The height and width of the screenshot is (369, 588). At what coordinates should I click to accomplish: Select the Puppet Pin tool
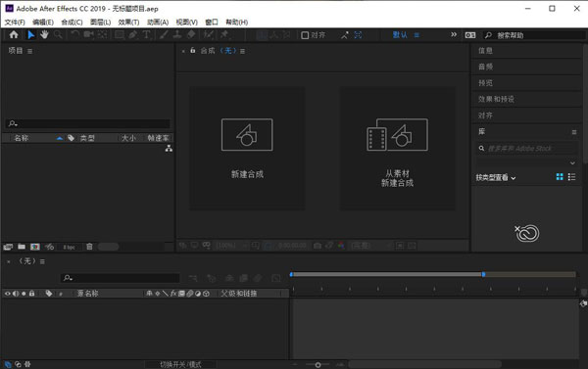[224, 35]
